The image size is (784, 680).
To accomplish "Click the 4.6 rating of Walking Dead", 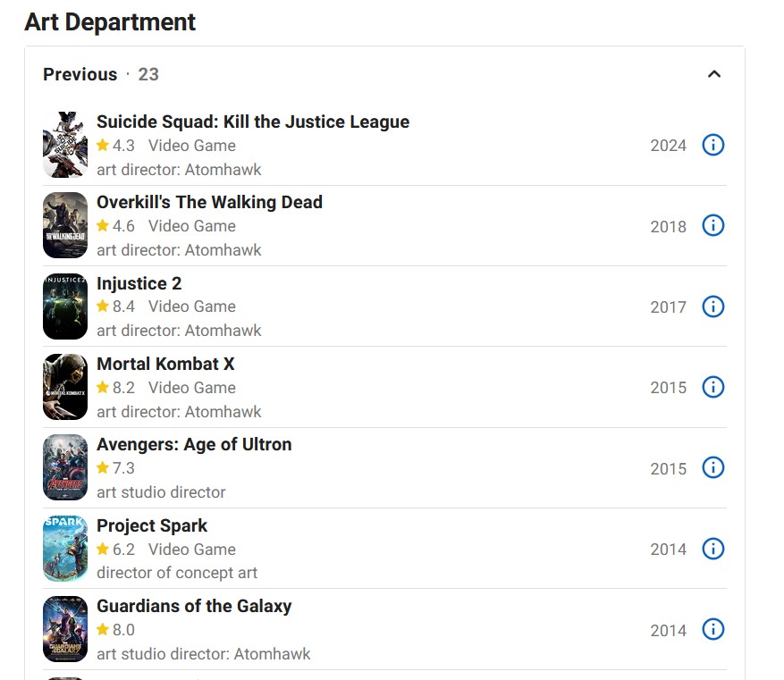I will coord(115,226).
